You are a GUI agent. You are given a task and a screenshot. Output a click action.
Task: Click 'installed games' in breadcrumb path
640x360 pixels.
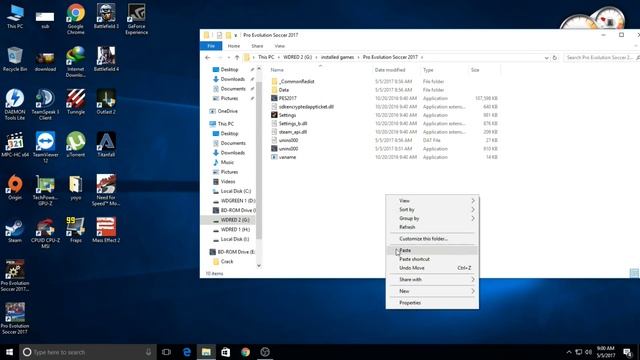click(337, 58)
